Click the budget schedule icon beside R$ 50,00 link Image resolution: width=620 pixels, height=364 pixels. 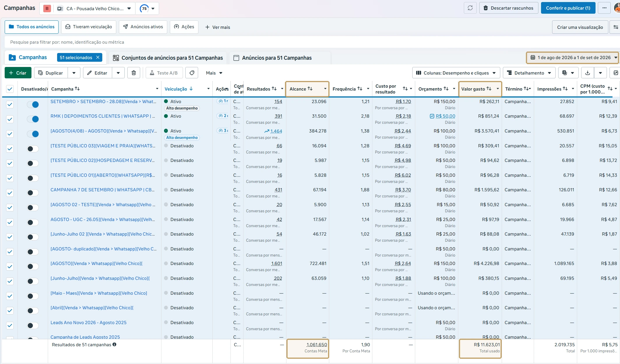pos(432,116)
